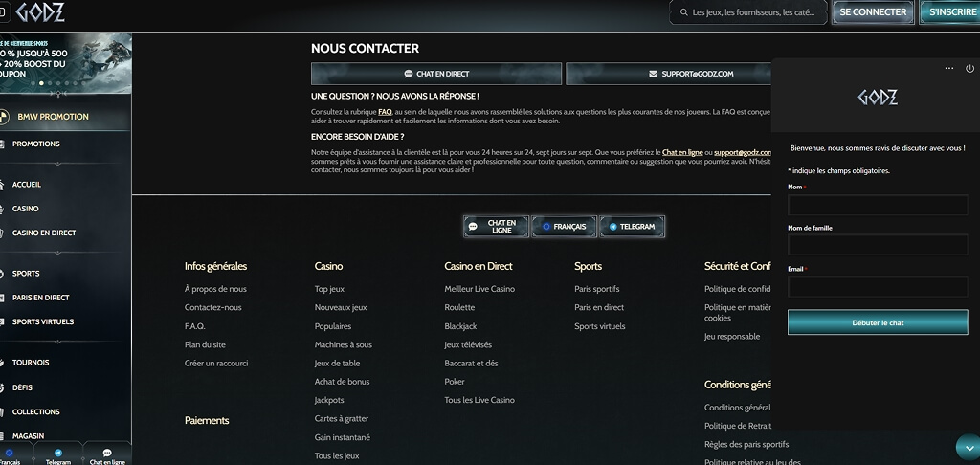Select the second carousel dot on banner

pos(42,83)
